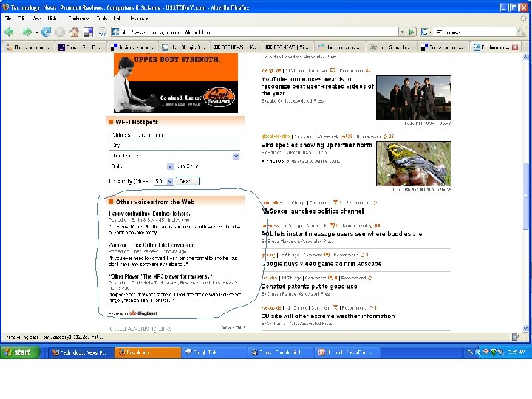
Task: Open 'MySpace launches politics channel' headline
Action: point(313,211)
